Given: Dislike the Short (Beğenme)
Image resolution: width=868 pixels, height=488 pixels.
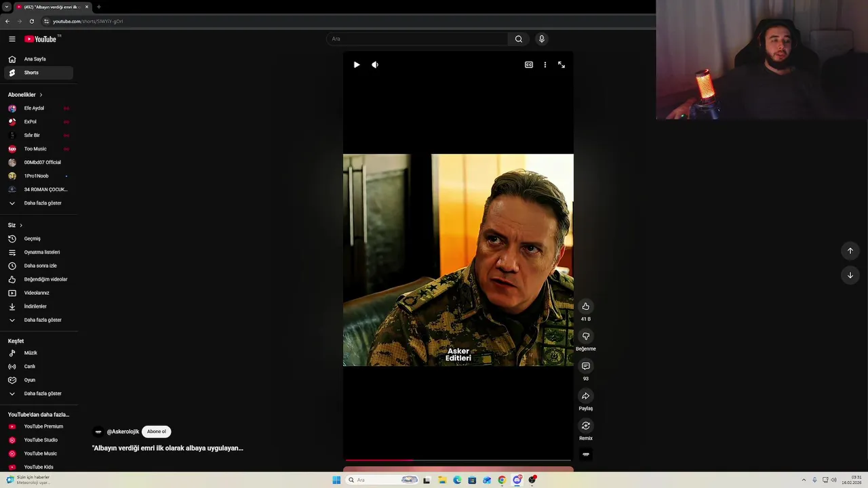Looking at the screenshot, I should click(586, 336).
